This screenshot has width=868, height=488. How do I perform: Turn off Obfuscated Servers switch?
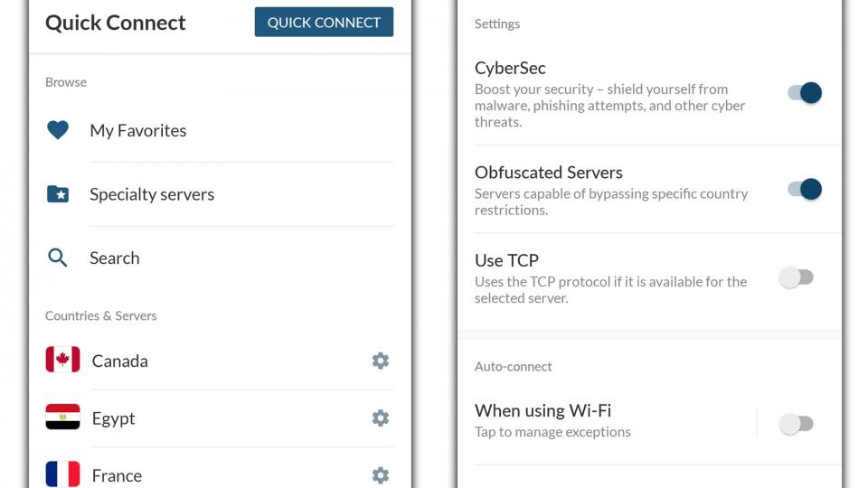pyautogui.click(x=805, y=189)
